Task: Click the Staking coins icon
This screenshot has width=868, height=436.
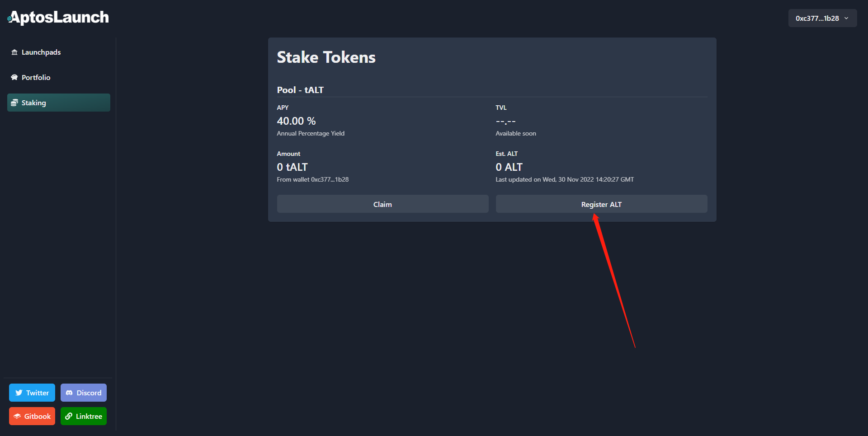Action: coord(14,103)
